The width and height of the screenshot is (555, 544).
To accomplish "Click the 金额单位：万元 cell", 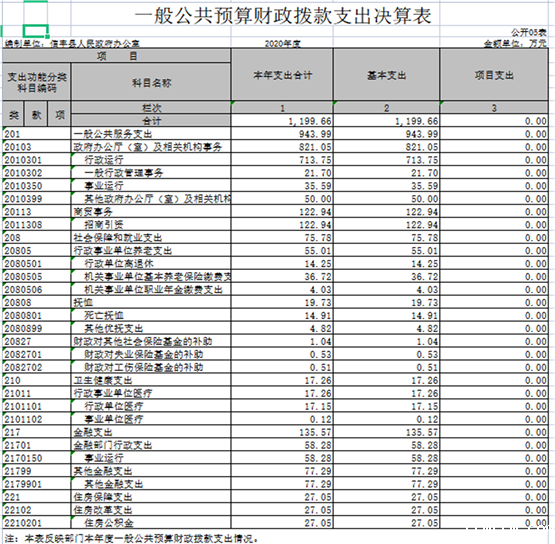I will click(x=515, y=44).
